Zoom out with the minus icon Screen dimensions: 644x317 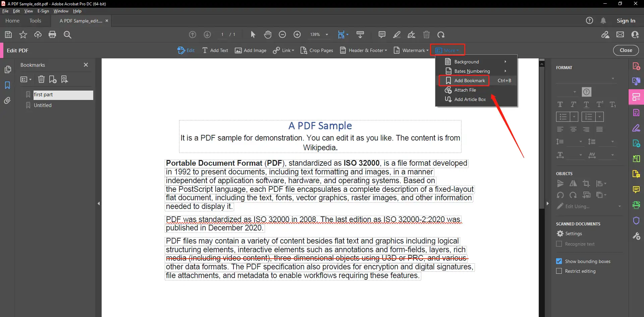(282, 35)
